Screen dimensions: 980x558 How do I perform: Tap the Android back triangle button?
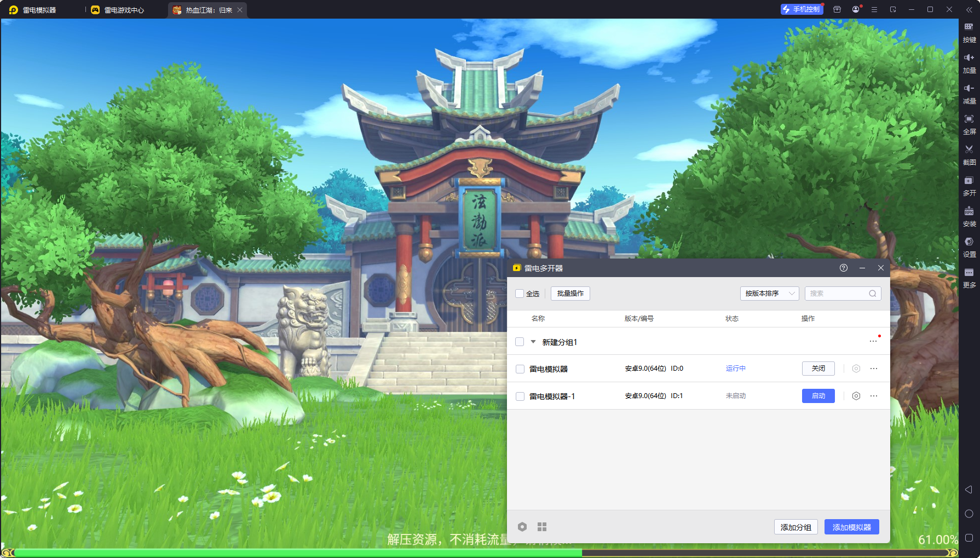point(969,490)
